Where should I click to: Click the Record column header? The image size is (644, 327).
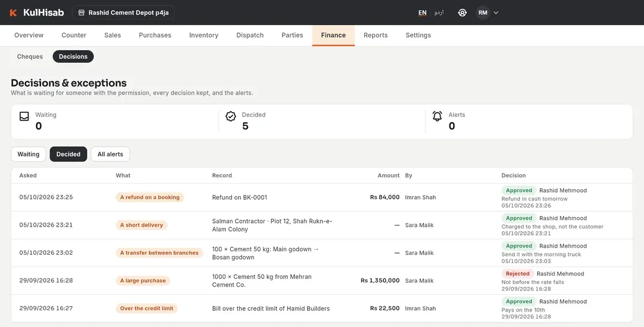coord(222,175)
